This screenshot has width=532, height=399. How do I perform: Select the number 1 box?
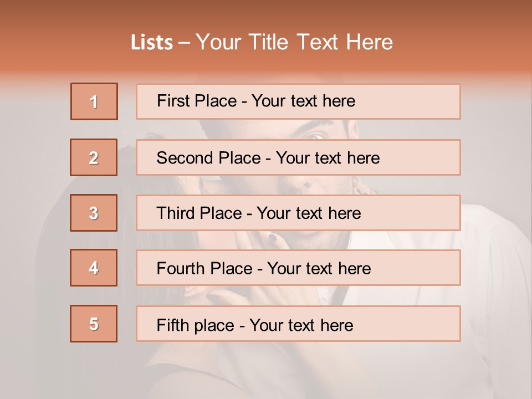point(94,101)
